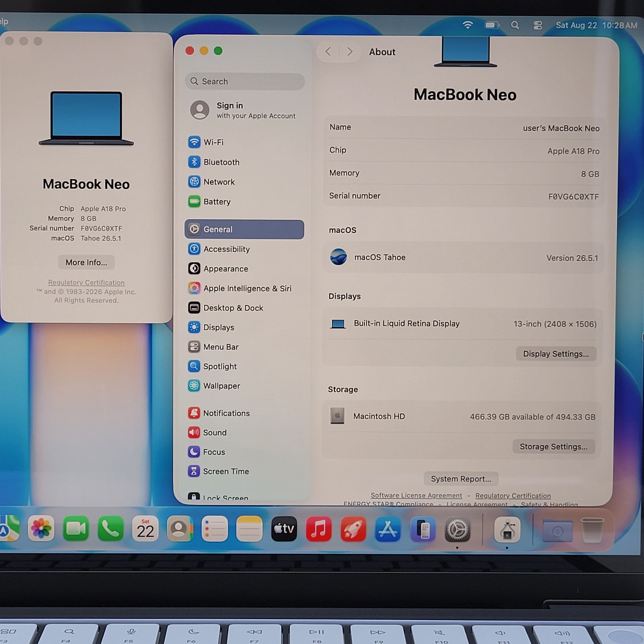This screenshot has height=644, width=644.
Task: Show battery status in menu bar
Action: 492,25
